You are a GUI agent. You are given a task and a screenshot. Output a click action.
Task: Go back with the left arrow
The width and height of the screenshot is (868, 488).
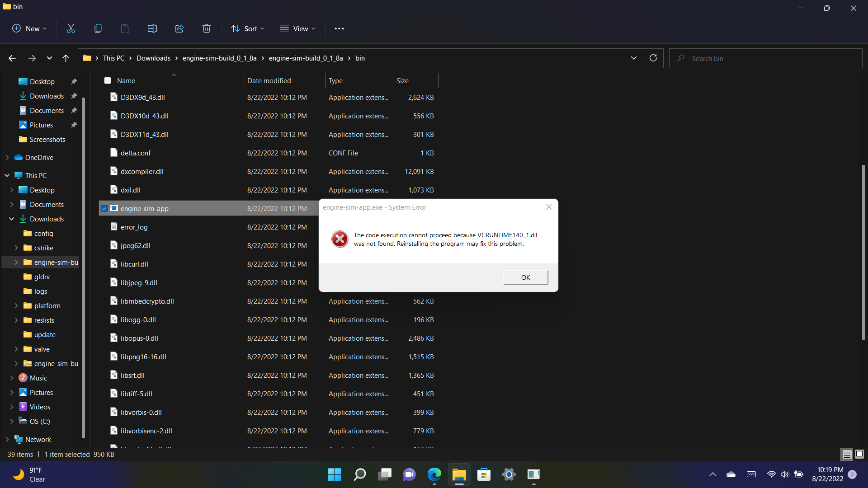[x=12, y=58]
